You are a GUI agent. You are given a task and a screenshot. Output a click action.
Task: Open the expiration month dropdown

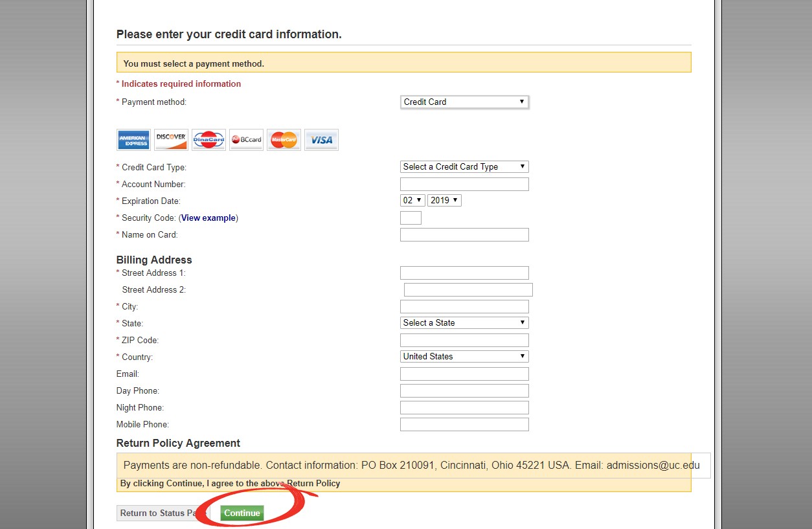point(412,200)
